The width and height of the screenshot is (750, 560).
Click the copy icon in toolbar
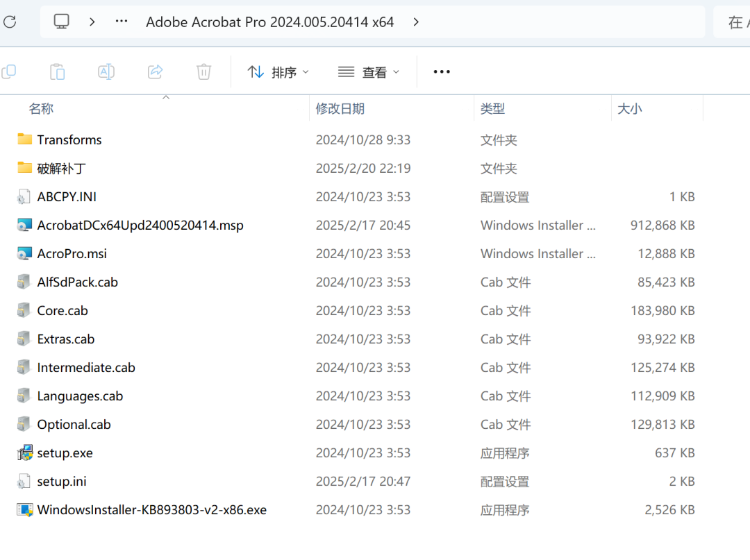[9, 71]
